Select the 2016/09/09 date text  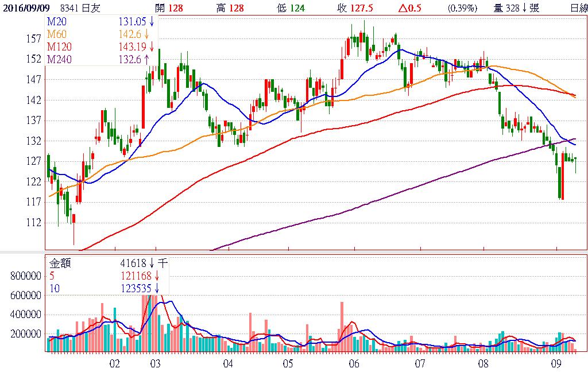pos(26,8)
